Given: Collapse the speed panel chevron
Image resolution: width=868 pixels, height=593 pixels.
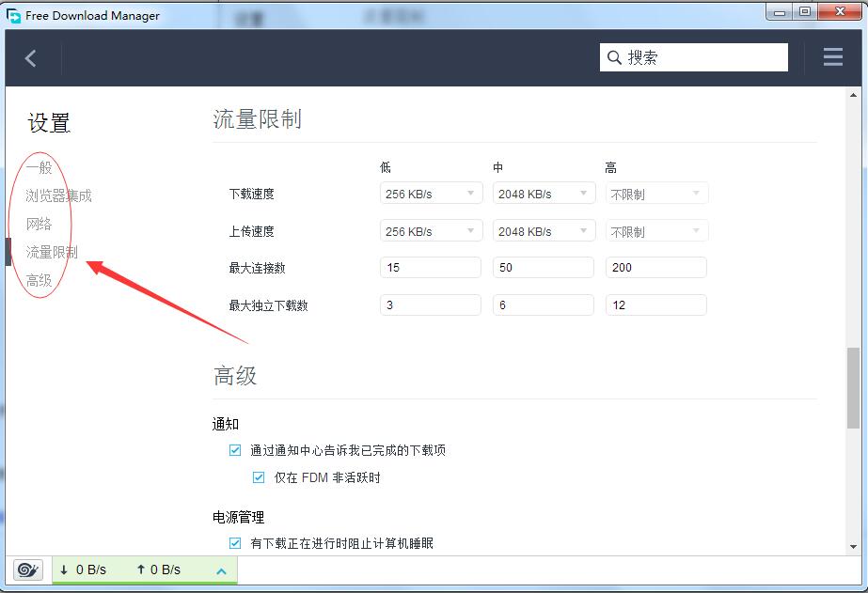Looking at the screenshot, I should coord(220,570).
